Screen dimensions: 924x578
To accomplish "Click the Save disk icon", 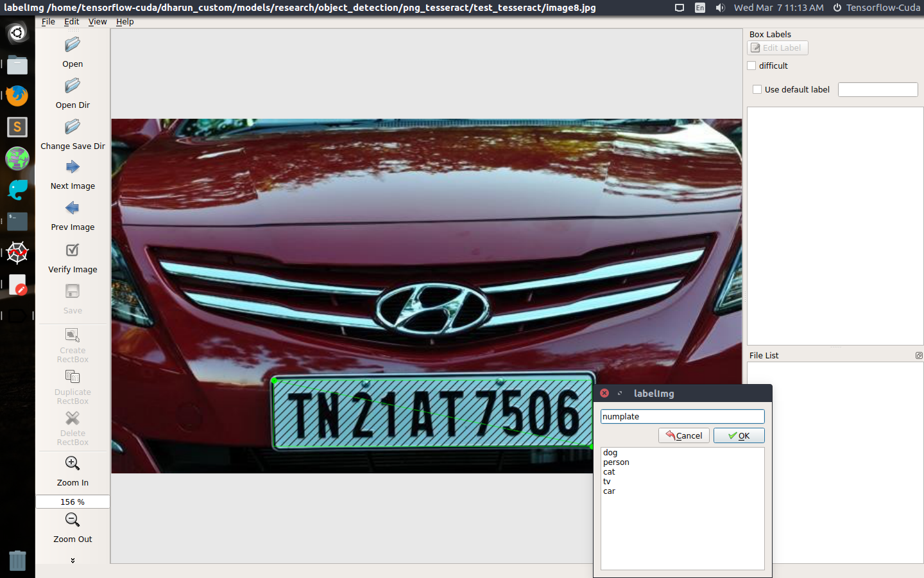I will coord(73,291).
